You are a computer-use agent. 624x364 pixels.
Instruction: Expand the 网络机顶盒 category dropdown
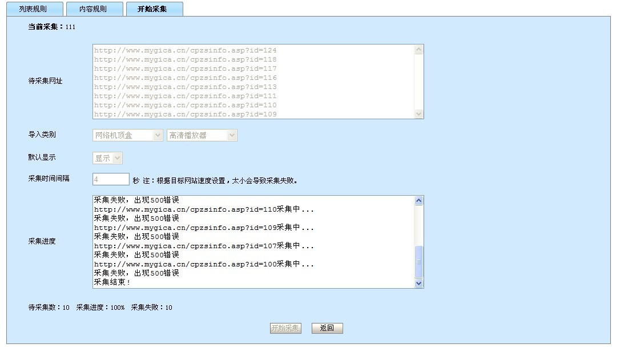[x=128, y=135]
